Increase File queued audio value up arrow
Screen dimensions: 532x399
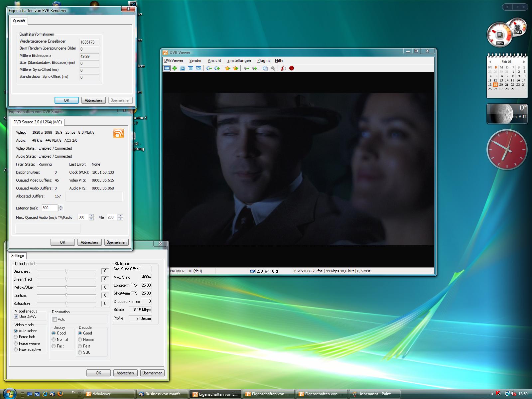click(x=120, y=216)
